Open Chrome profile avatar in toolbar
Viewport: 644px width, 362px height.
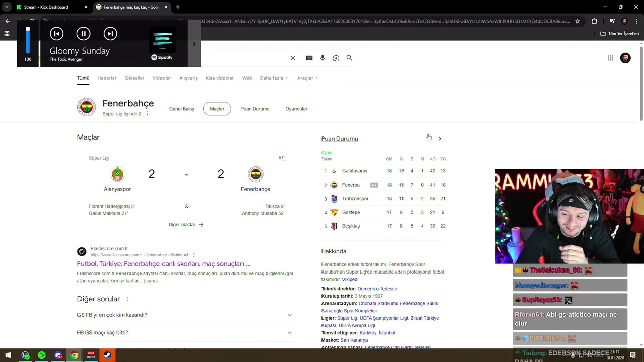(624, 21)
